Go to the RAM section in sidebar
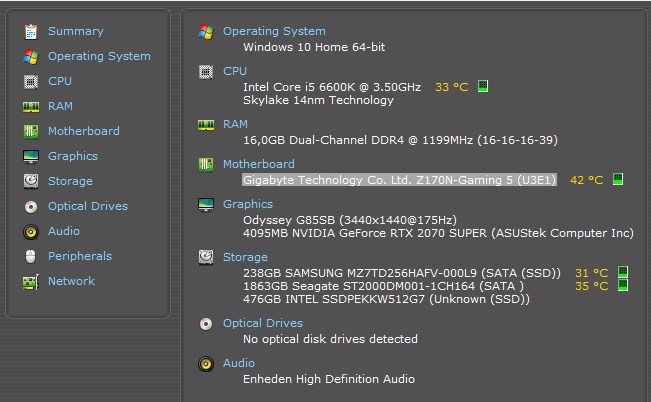 60,106
